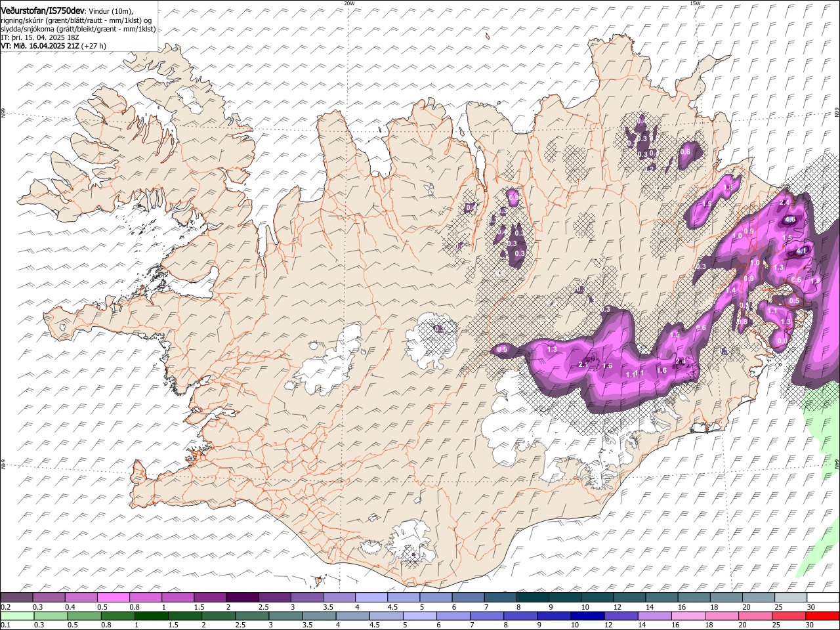
Task: Select the dark purple swatch labeled 2 in upper legend
Action: click(242, 597)
